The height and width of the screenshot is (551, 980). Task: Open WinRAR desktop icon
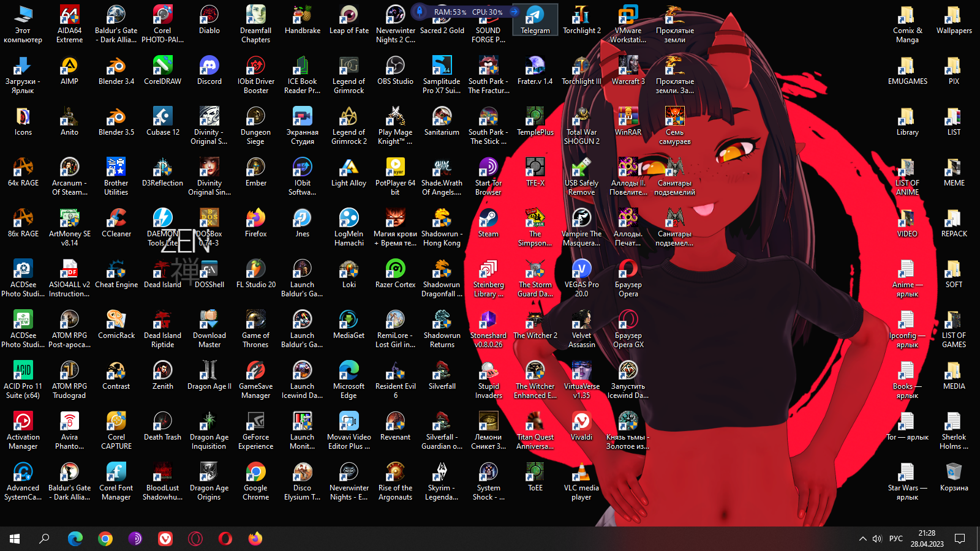tap(628, 121)
